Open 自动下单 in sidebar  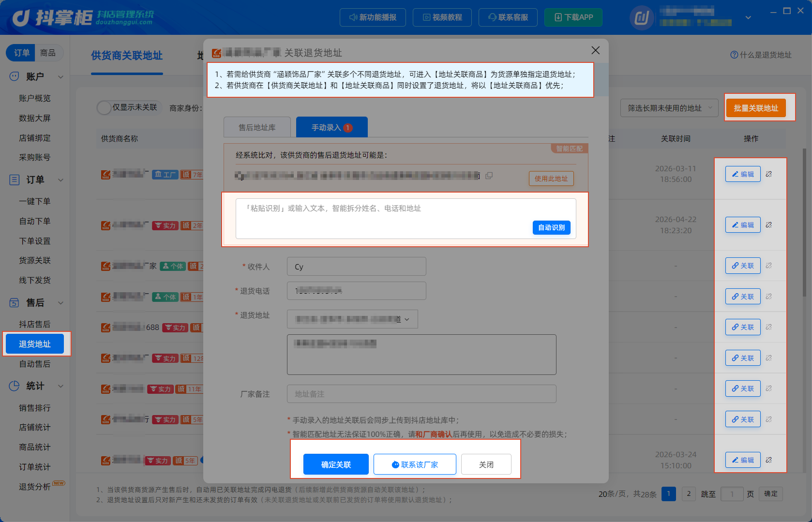pos(35,221)
